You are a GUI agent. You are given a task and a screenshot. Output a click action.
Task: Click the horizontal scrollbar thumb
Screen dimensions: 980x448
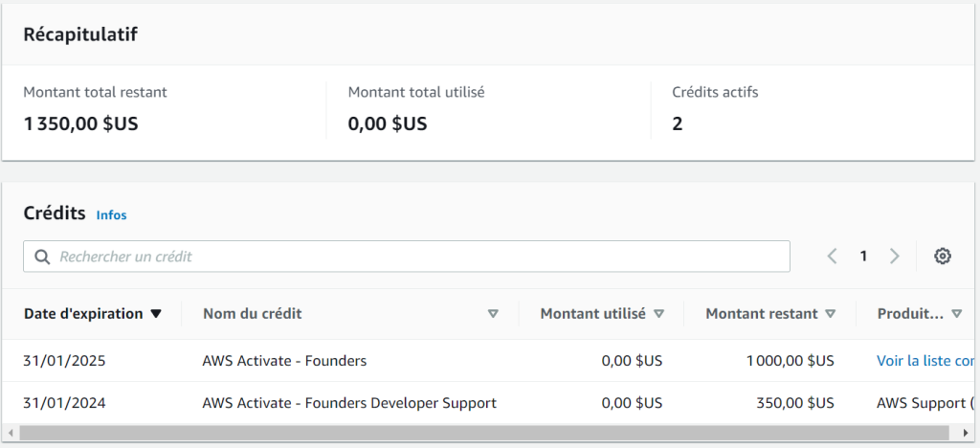484,433
